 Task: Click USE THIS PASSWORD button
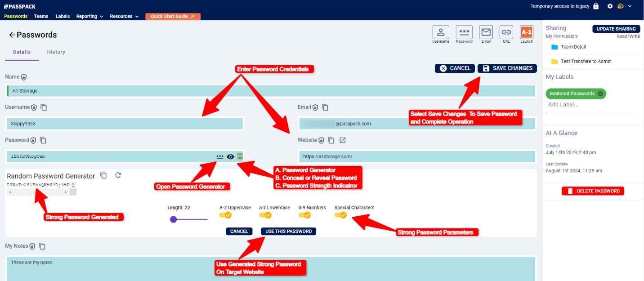[x=288, y=231]
